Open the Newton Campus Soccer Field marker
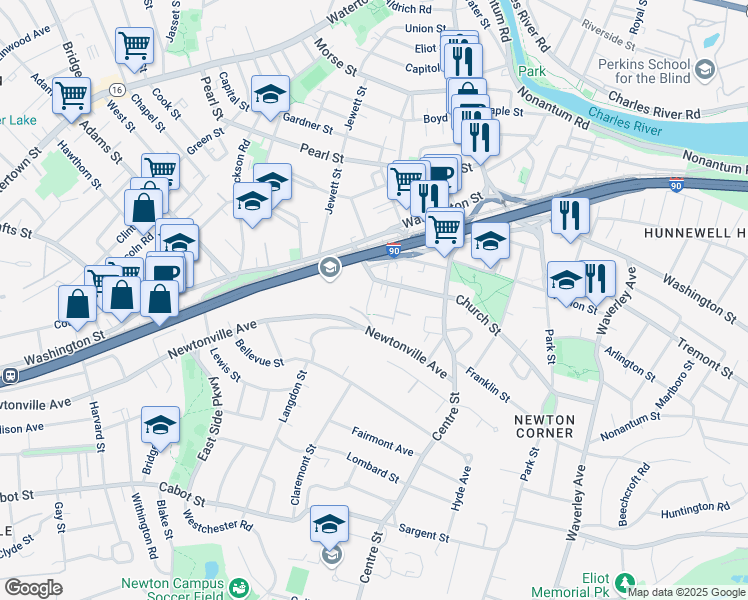The width and height of the screenshot is (748, 600). [x=238, y=588]
